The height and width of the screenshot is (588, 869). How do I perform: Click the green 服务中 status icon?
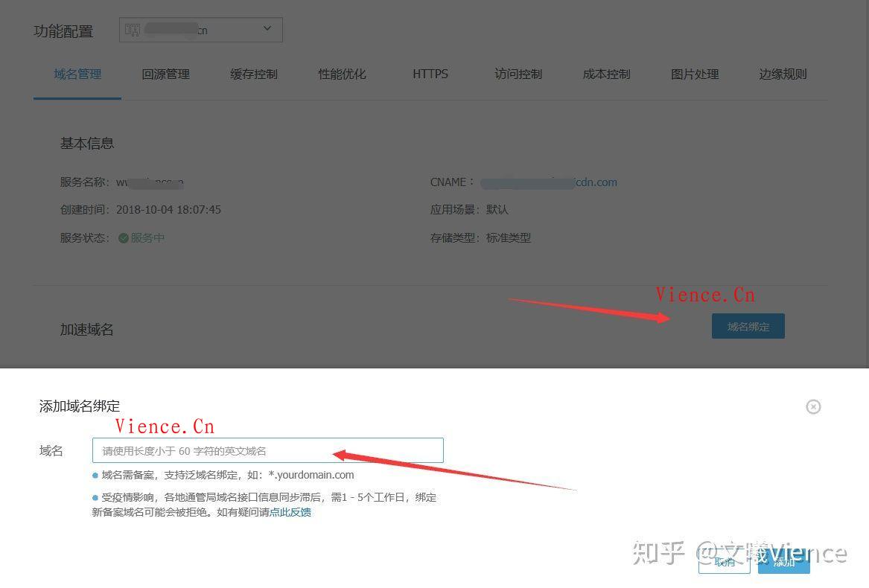[124, 237]
